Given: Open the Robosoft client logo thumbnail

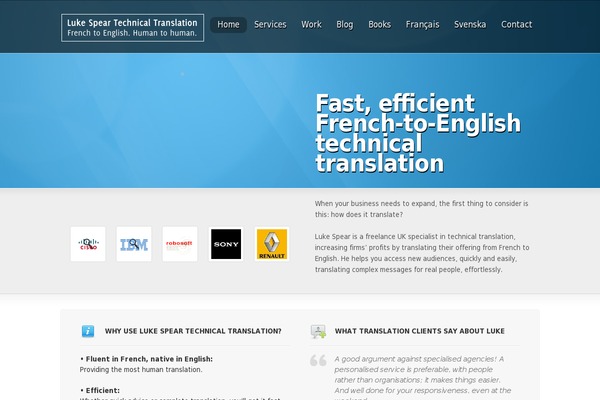Looking at the screenshot, I should click(x=180, y=244).
